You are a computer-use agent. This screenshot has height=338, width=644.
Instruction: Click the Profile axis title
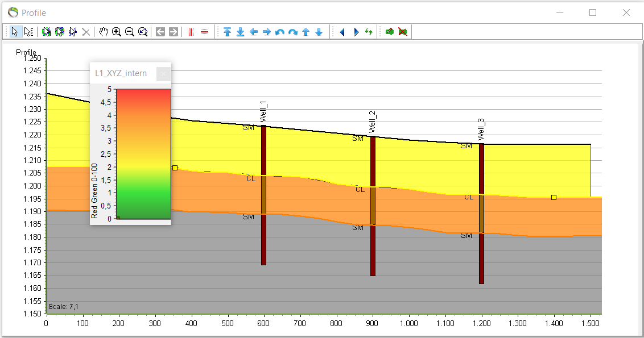point(26,52)
